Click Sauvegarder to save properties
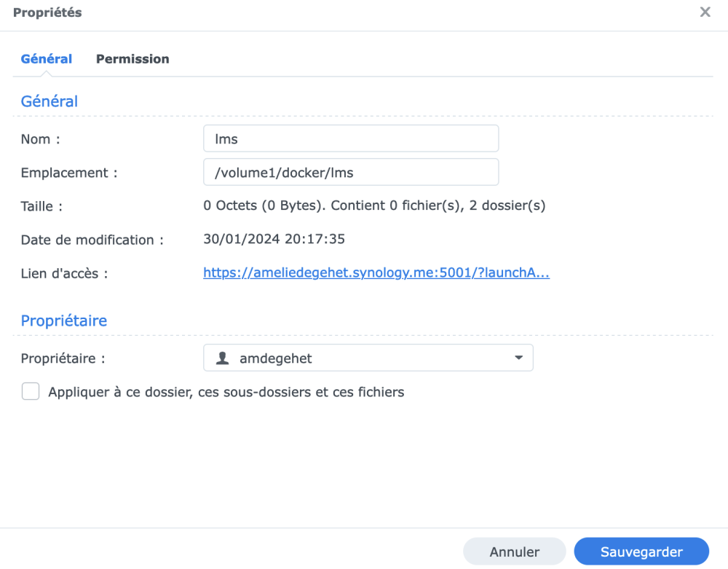Screen dimensions: 728x569 coord(641,552)
